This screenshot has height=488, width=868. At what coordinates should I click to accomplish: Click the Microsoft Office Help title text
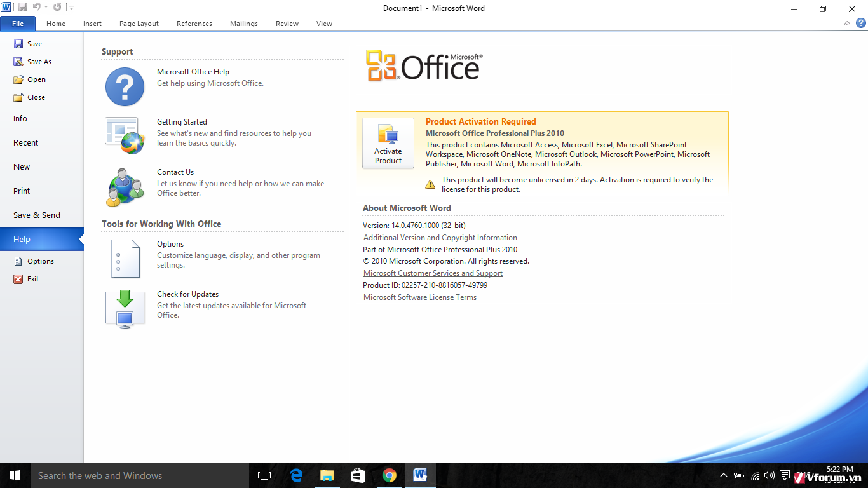tap(193, 72)
